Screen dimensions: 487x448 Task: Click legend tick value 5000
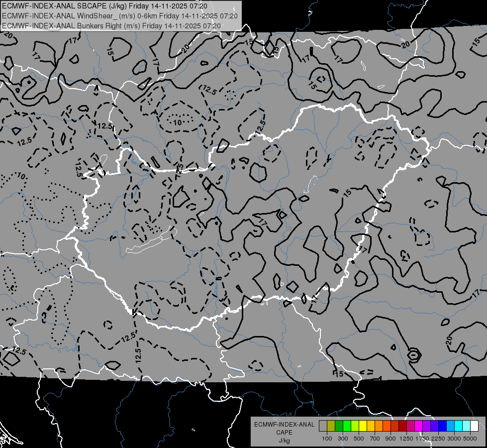tap(470, 439)
